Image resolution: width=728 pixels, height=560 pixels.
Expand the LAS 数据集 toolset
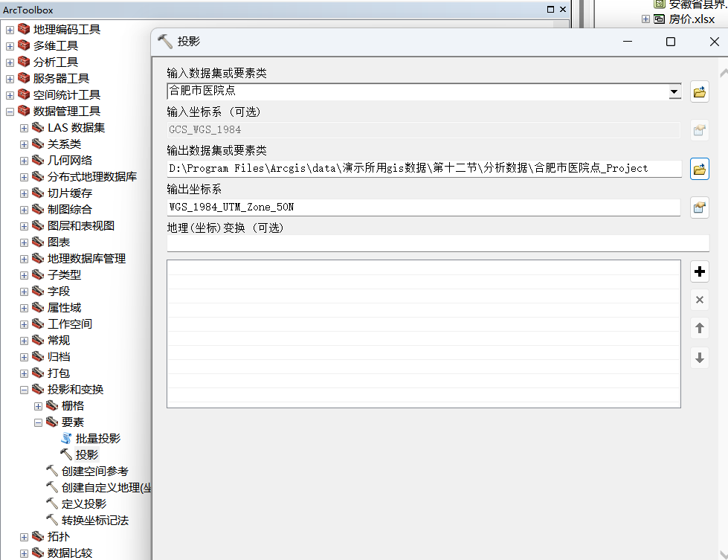click(24, 128)
